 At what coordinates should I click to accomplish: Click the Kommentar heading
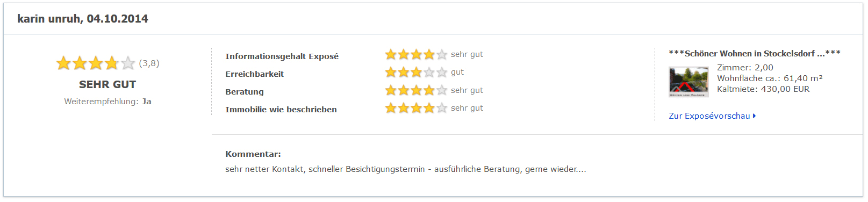point(253,154)
